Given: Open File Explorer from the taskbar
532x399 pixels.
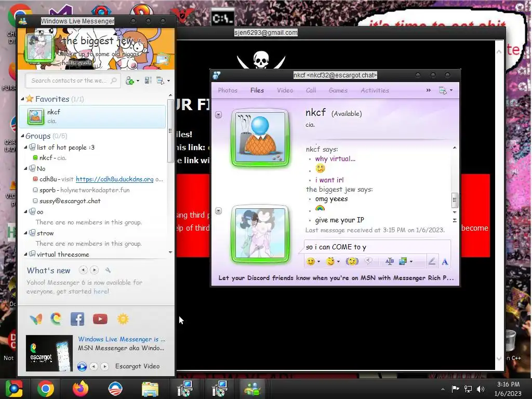Looking at the screenshot, I should (150, 389).
